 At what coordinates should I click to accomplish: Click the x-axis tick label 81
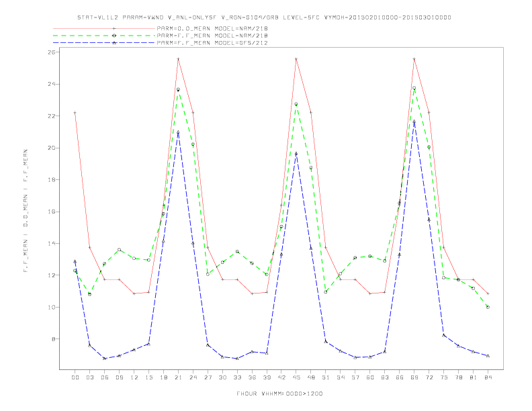474,377
